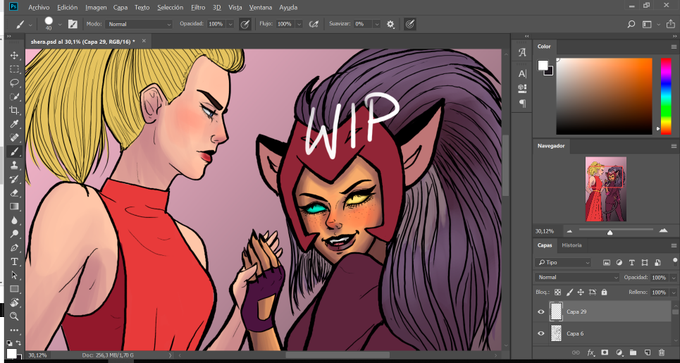Toggle lock image pixels brush icon
This screenshot has height=363, width=680.
(570, 292)
